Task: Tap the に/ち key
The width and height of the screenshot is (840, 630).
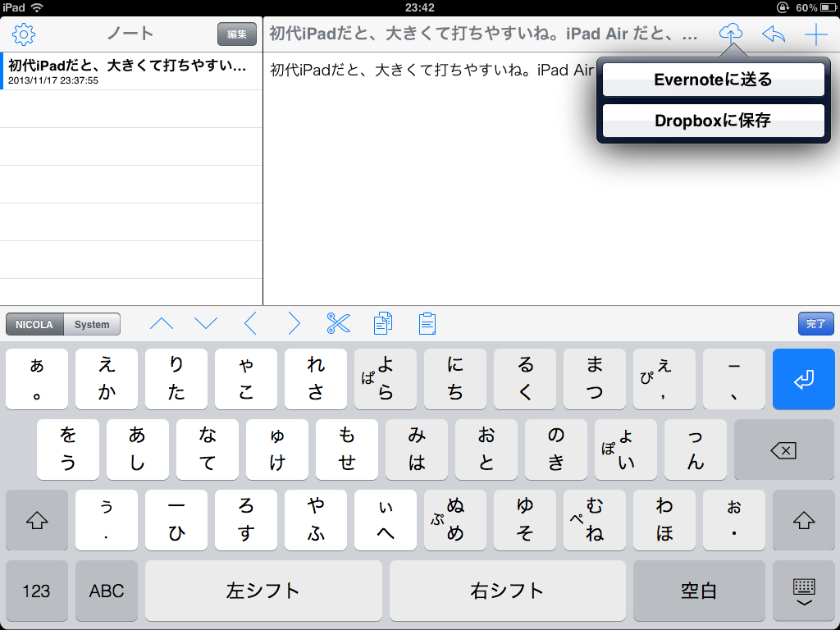Action: tap(455, 379)
